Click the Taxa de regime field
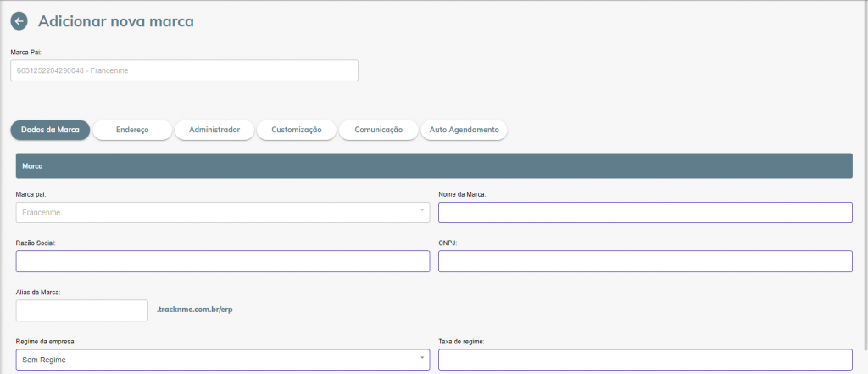This screenshot has height=374, width=868. 645,360
